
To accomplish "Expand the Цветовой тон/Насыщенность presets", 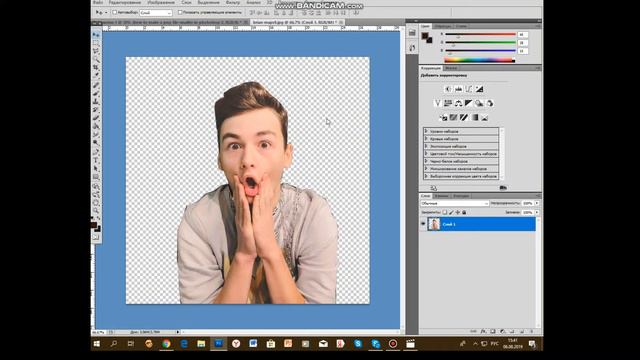I will coord(426,154).
